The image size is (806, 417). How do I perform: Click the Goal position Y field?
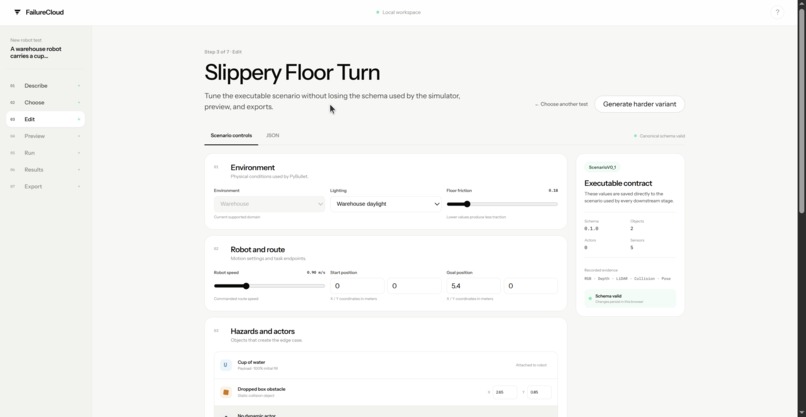(530, 286)
